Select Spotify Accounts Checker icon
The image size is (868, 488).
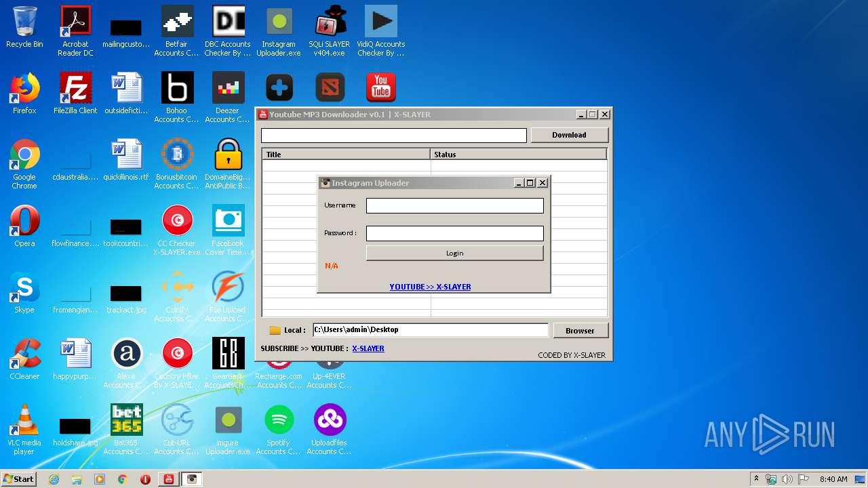tap(279, 430)
